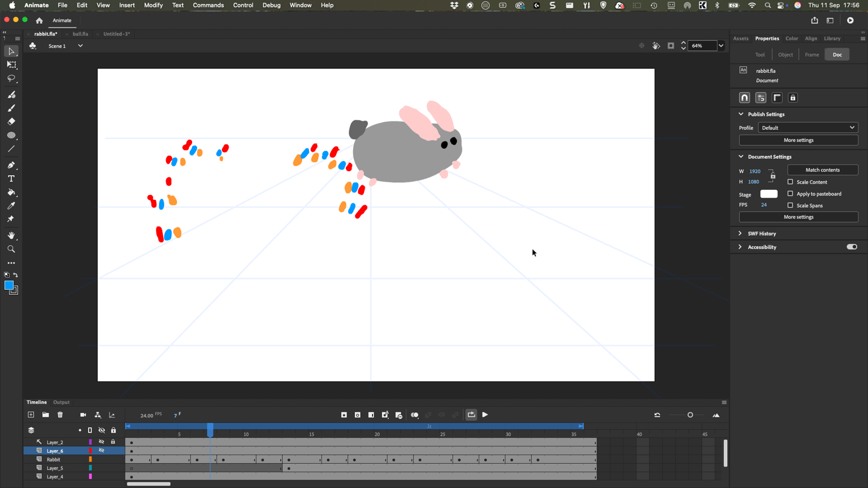Open the Commands menu
This screenshot has height=488, width=868.
tap(208, 5)
